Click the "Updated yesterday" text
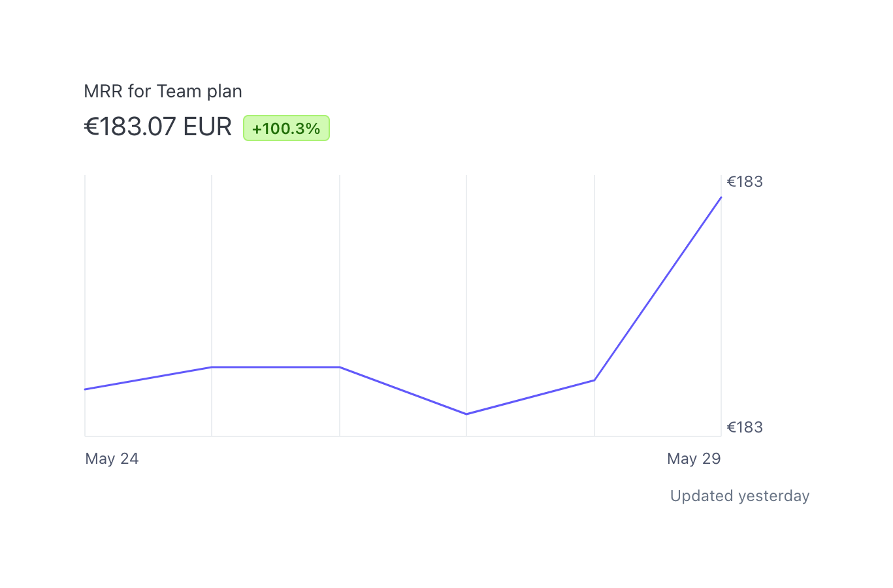Image resolution: width=893 pixels, height=588 pixels. [x=739, y=496]
